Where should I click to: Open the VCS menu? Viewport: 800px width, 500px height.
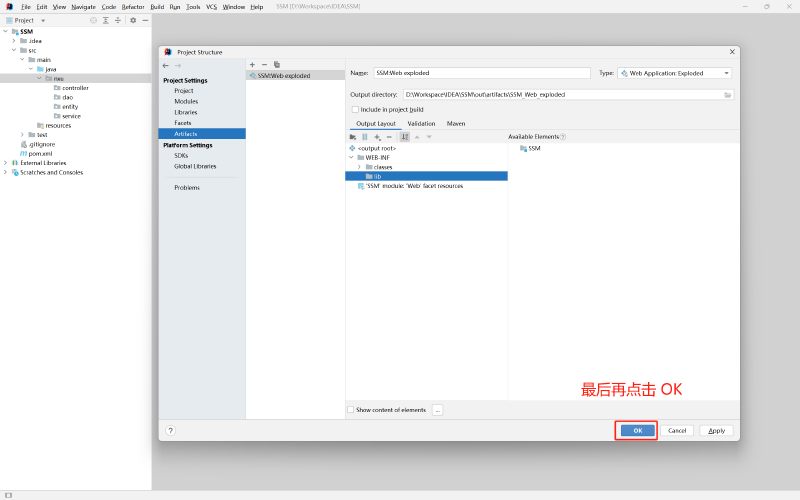[x=211, y=7]
